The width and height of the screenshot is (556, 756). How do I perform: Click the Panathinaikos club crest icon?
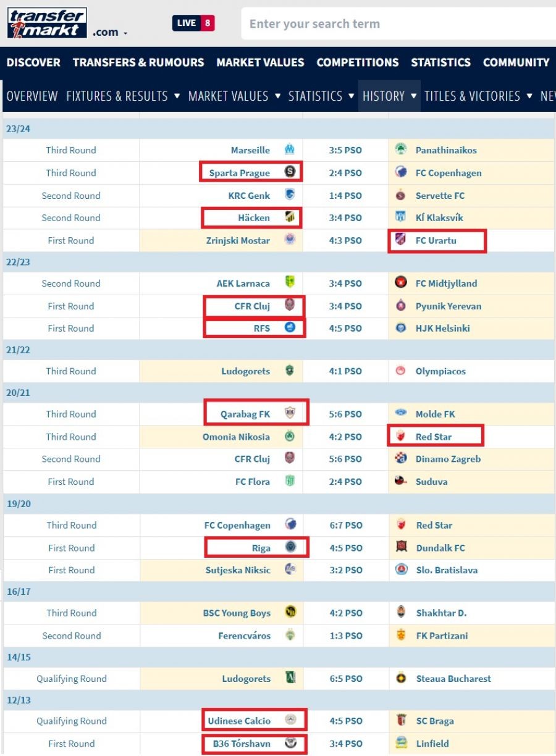click(401, 150)
